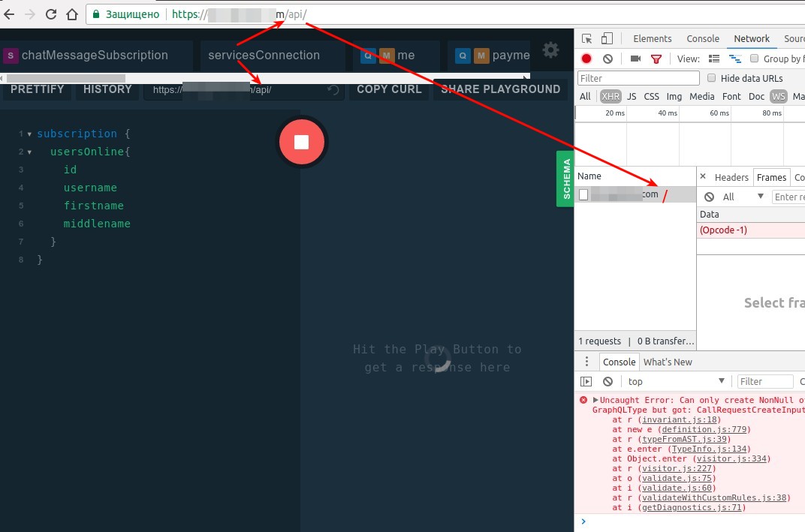Select the All network type filter
Screen dimensions: 805x532
[585, 97]
